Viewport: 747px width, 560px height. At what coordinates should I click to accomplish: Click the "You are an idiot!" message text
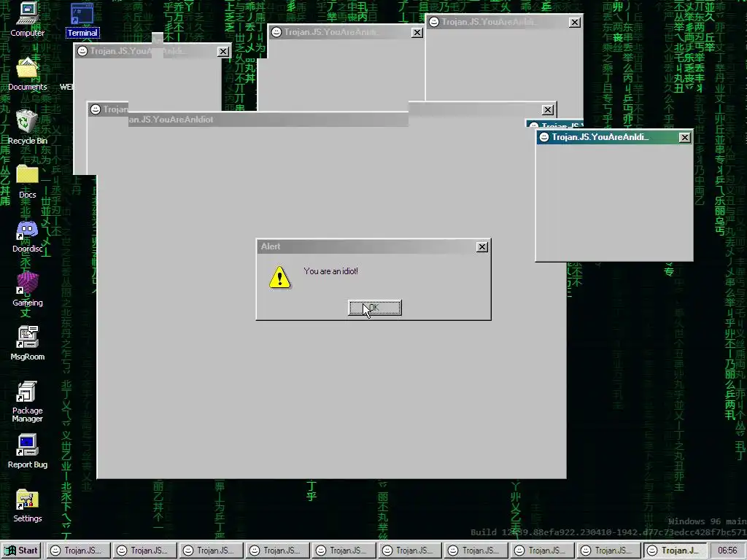click(330, 271)
